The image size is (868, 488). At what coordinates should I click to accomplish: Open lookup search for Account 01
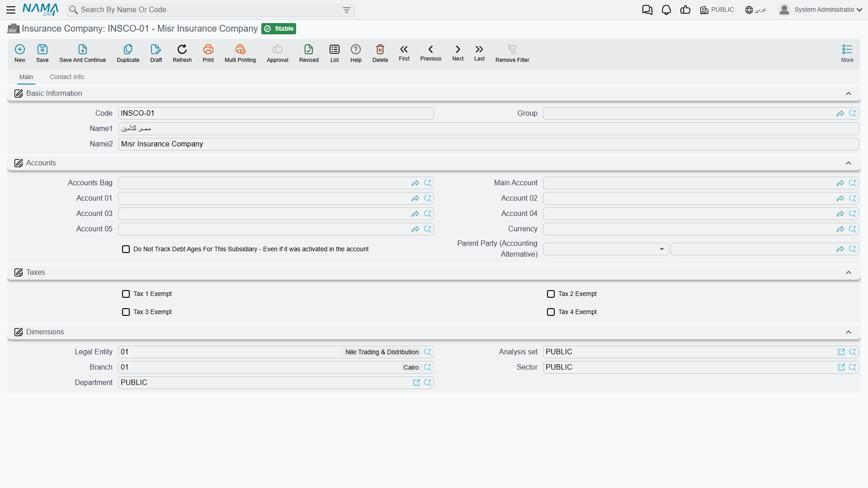[x=428, y=198]
